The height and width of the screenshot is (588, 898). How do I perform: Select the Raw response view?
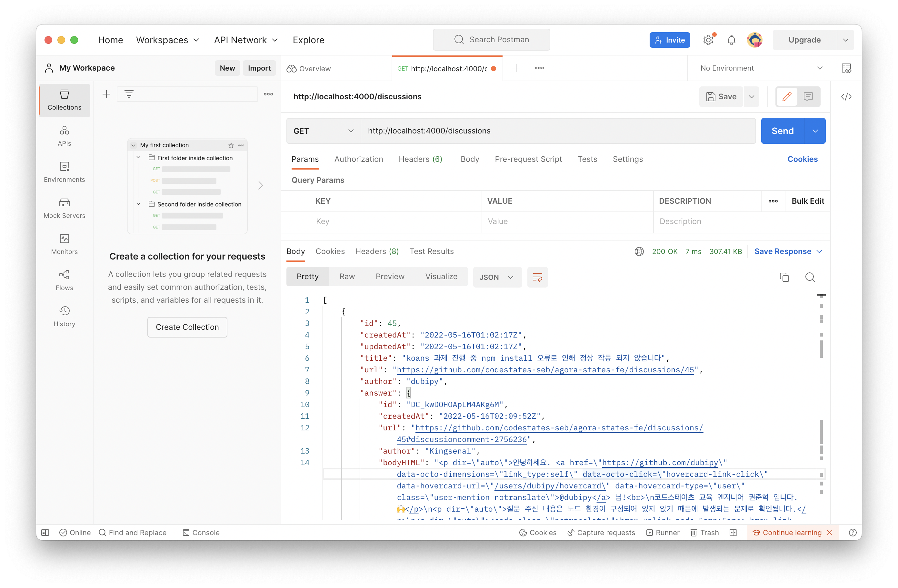347,277
